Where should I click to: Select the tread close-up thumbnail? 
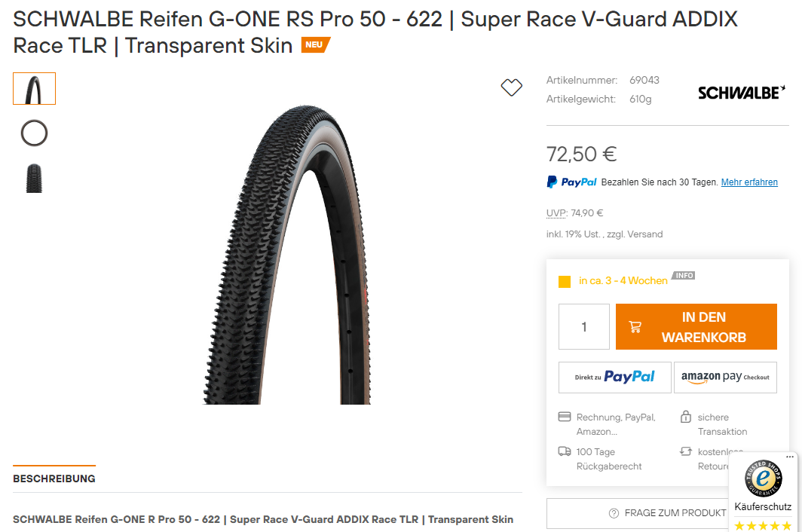34,178
